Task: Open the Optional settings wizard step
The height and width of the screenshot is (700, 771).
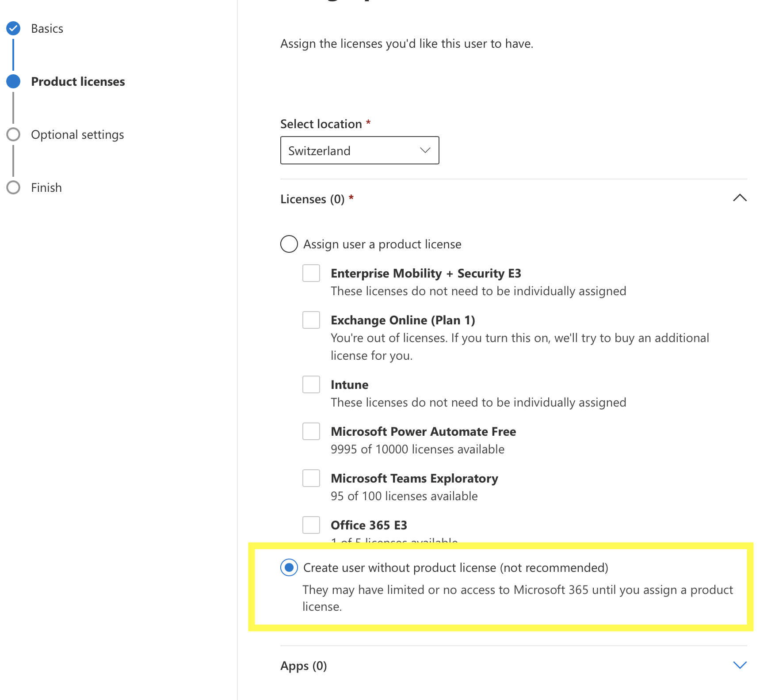Action: coord(77,135)
